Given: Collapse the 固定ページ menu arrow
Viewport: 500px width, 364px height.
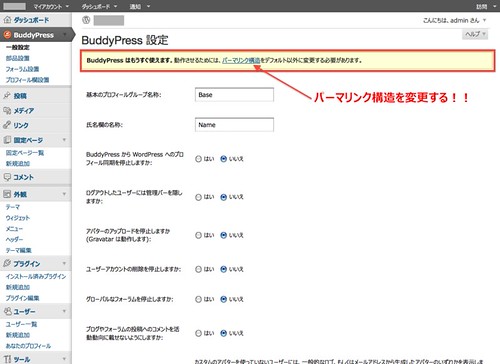Looking at the screenshot, I should pos(64,140).
